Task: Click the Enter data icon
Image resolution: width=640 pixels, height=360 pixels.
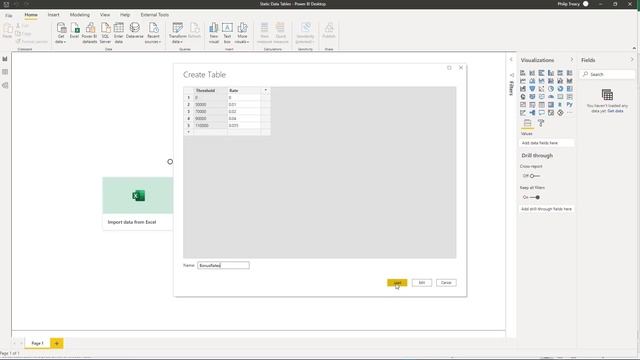Action: tap(118, 33)
